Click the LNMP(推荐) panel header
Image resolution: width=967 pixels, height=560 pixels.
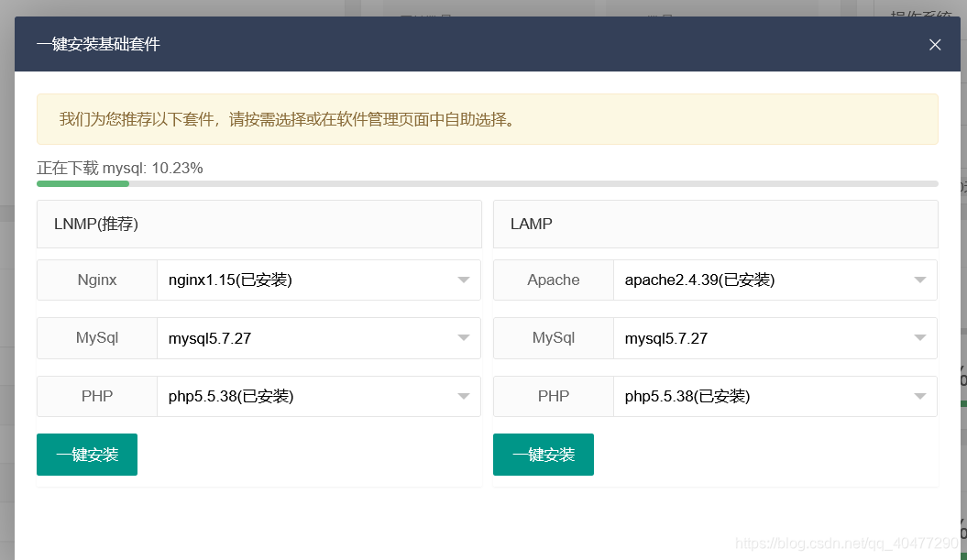click(259, 224)
